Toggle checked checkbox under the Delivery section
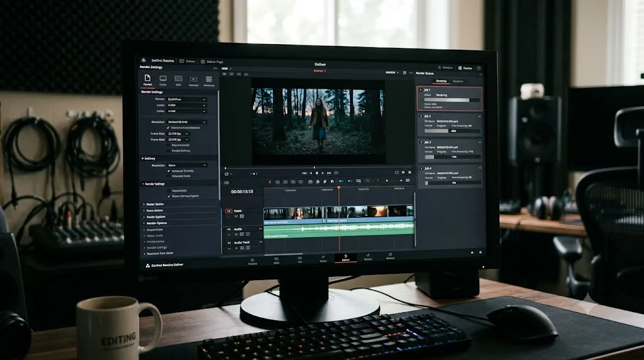Image resolution: width=644 pixels, height=360 pixels. [169, 171]
